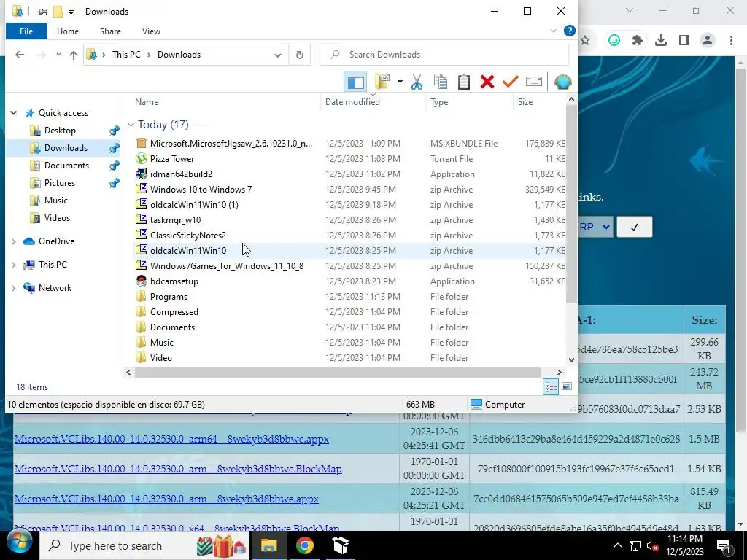Click the checkmark submit button on webpage
The height and width of the screenshot is (560, 747).
tap(634, 227)
